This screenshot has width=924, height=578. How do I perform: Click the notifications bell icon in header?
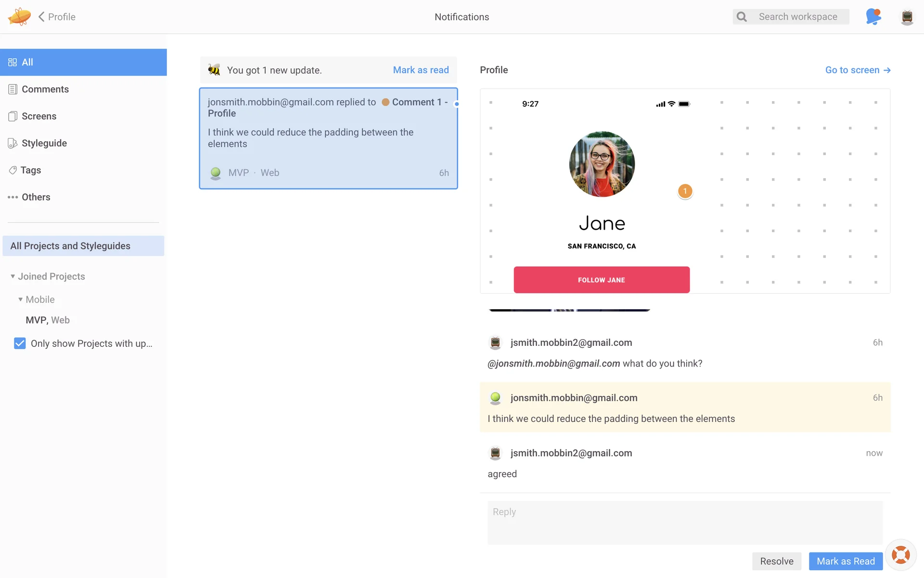873,17
